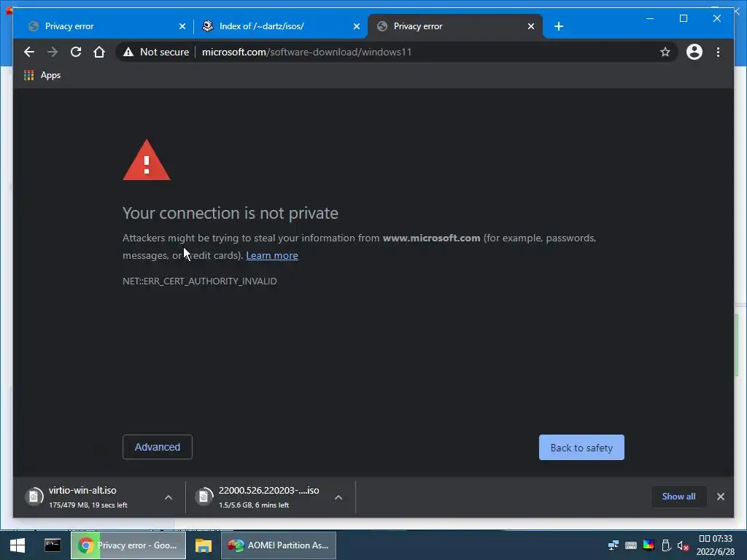
Task: Follow the Learn more link
Action: tap(271, 256)
